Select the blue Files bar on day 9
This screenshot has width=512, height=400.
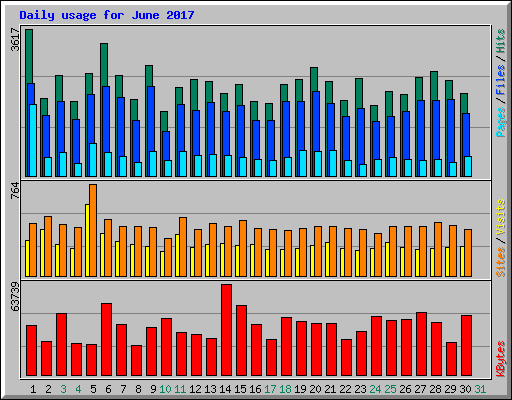coord(150,119)
